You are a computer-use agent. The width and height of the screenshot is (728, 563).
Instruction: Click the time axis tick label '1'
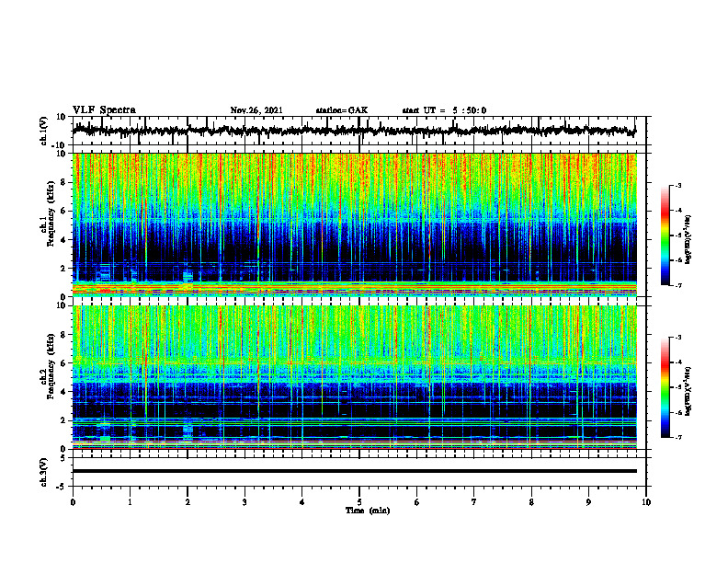click(130, 502)
